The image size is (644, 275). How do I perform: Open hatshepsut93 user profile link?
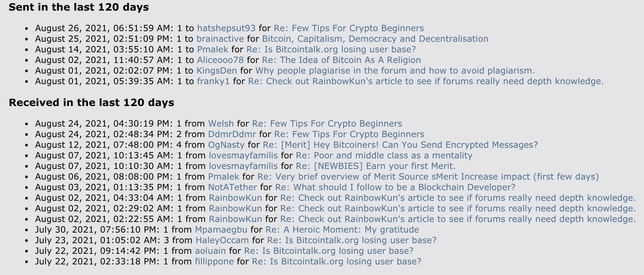click(226, 28)
